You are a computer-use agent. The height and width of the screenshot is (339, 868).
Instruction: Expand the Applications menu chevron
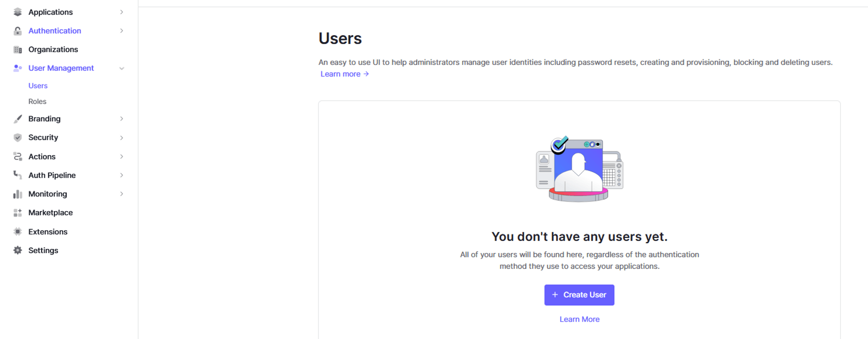click(122, 12)
